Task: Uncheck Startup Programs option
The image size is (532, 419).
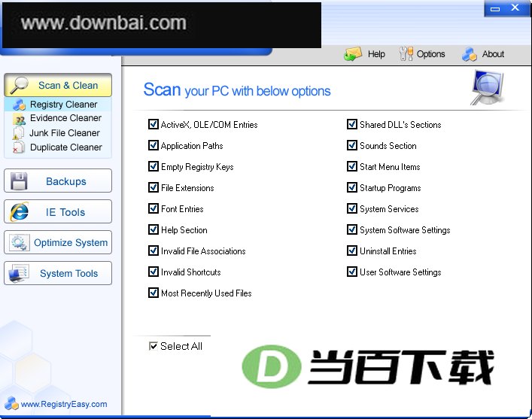Action: (352, 187)
